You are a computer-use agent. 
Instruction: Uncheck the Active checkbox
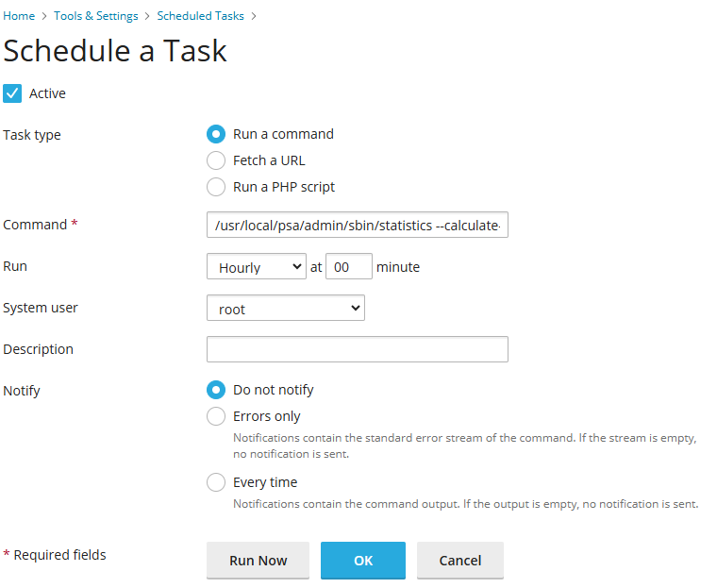pos(12,93)
